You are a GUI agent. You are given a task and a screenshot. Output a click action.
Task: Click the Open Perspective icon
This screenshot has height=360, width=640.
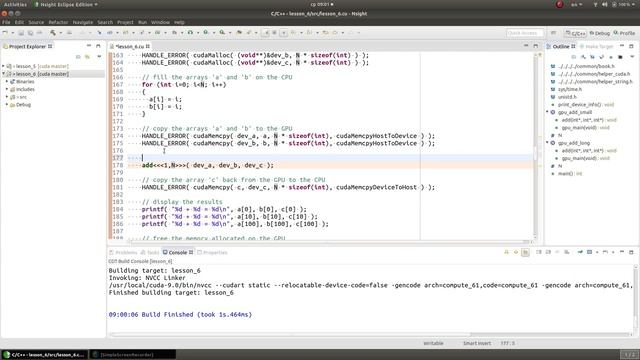click(553, 33)
